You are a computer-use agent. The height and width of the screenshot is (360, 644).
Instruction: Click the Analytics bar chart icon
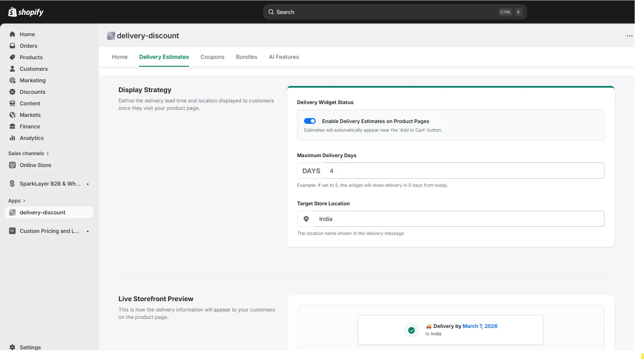point(12,138)
